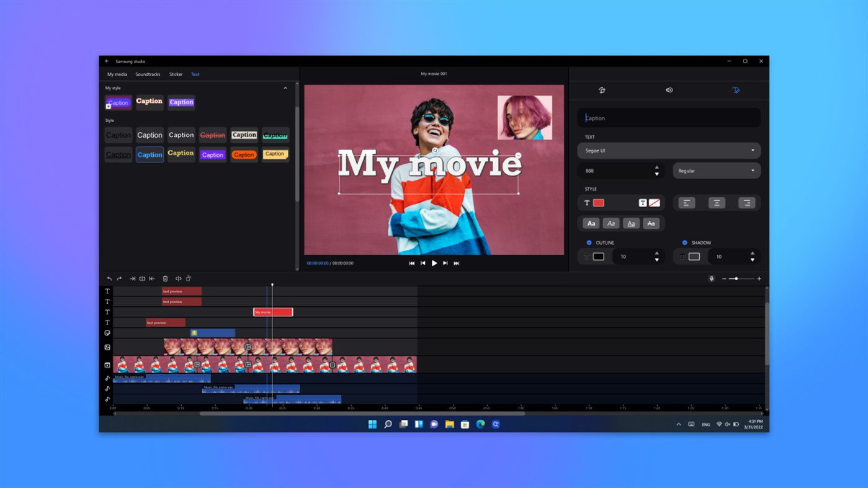Skip to the beginning of the movie
Viewport: 868px width, 488px height.
pyautogui.click(x=411, y=264)
